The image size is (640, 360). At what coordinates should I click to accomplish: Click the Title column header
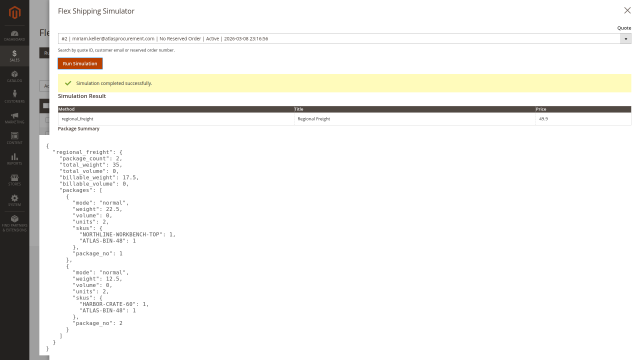(x=415, y=109)
